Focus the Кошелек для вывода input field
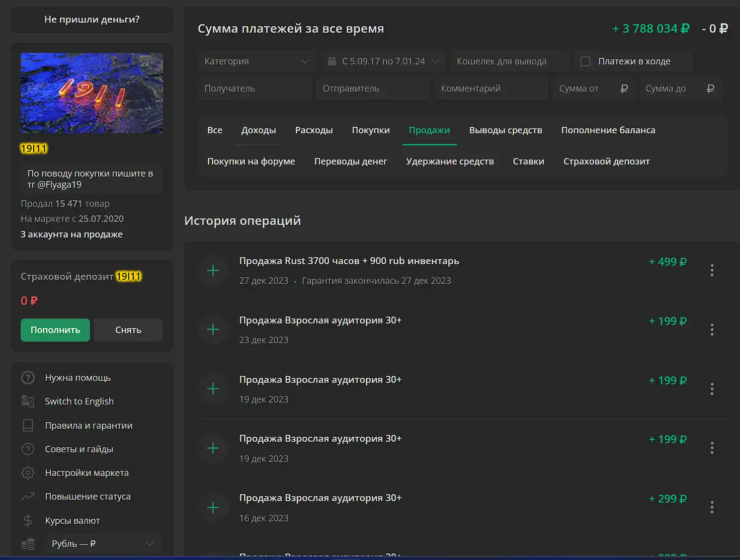Image resolution: width=740 pixels, height=560 pixels. pyautogui.click(x=510, y=61)
